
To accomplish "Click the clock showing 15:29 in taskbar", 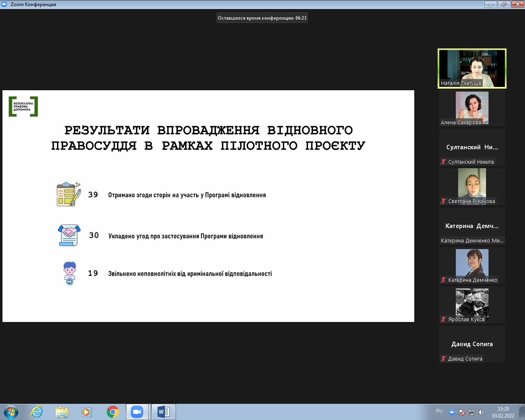I will click(x=503, y=412).
